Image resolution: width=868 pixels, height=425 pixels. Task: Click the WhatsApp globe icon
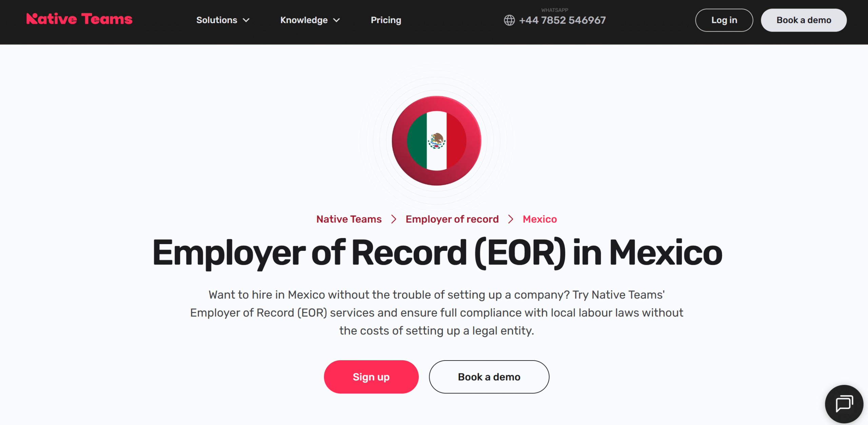click(509, 20)
